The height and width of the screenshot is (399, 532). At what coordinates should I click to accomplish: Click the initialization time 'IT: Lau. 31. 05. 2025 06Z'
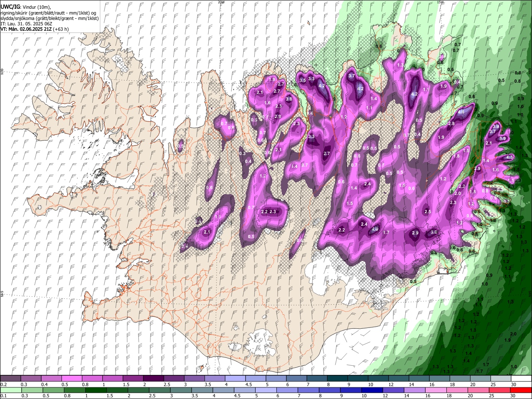tap(26, 24)
